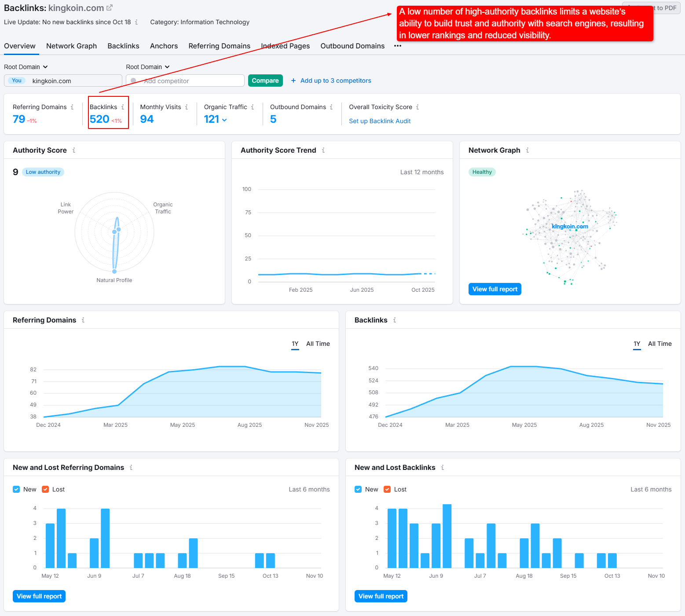Screen dimensions: 685x616
Task: Click the green Compare button
Action: tap(265, 81)
